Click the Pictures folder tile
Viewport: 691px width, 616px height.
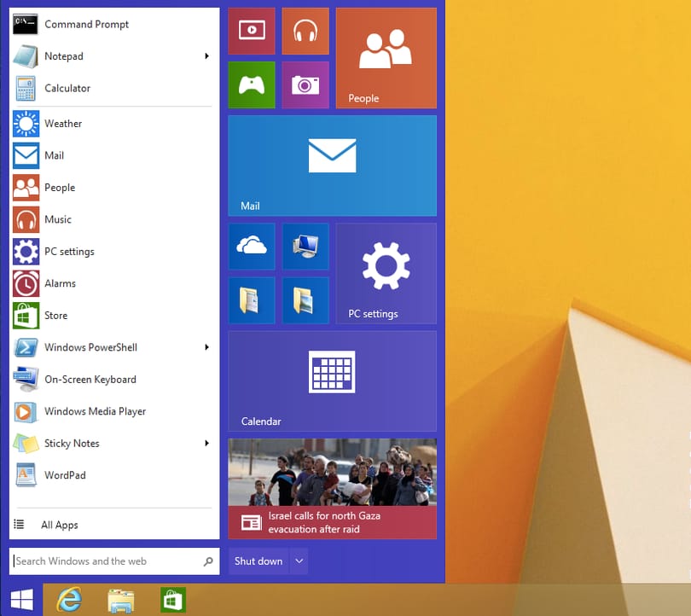coord(305,300)
